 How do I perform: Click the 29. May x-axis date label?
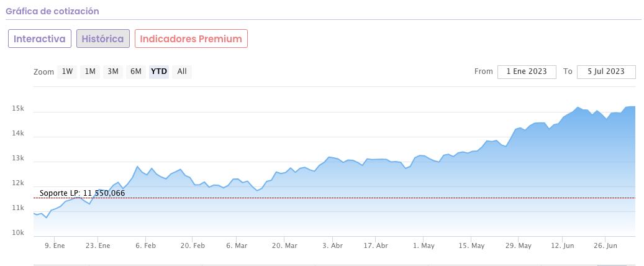(x=520, y=245)
